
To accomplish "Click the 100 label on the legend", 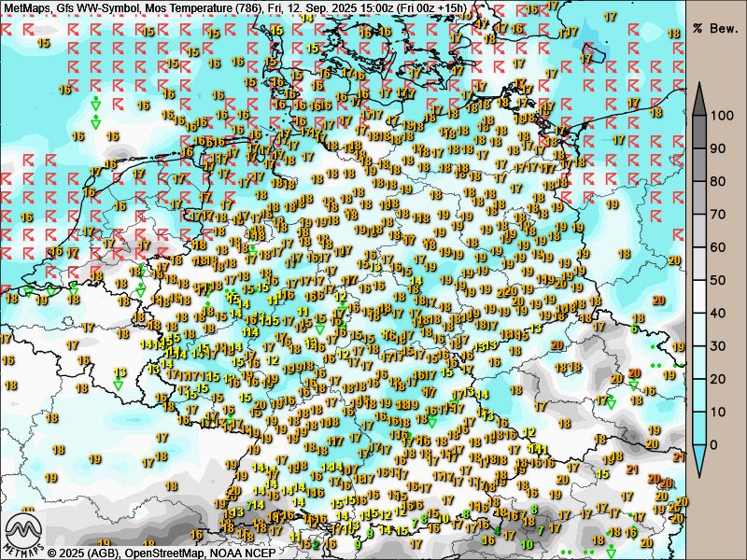I will [x=721, y=116].
